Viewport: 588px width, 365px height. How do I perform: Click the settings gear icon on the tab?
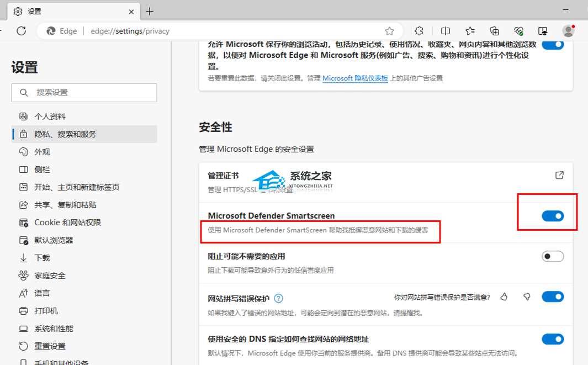pyautogui.click(x=18, y=12)
